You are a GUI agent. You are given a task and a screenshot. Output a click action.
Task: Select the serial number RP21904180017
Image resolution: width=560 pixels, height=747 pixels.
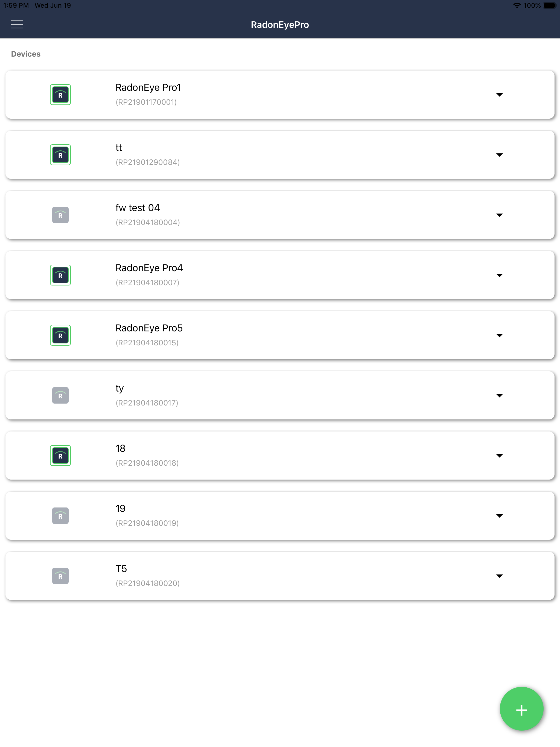point(147,402)
